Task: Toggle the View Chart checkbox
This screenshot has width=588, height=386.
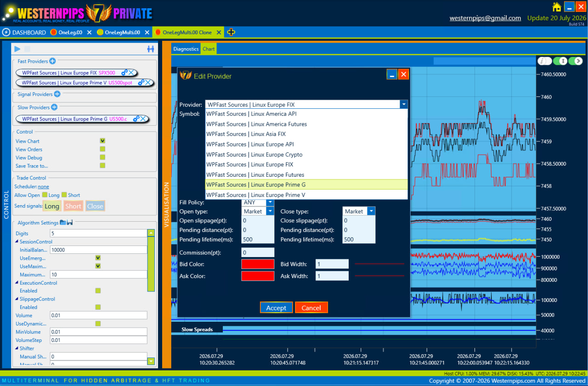Action: click(102, 141)
